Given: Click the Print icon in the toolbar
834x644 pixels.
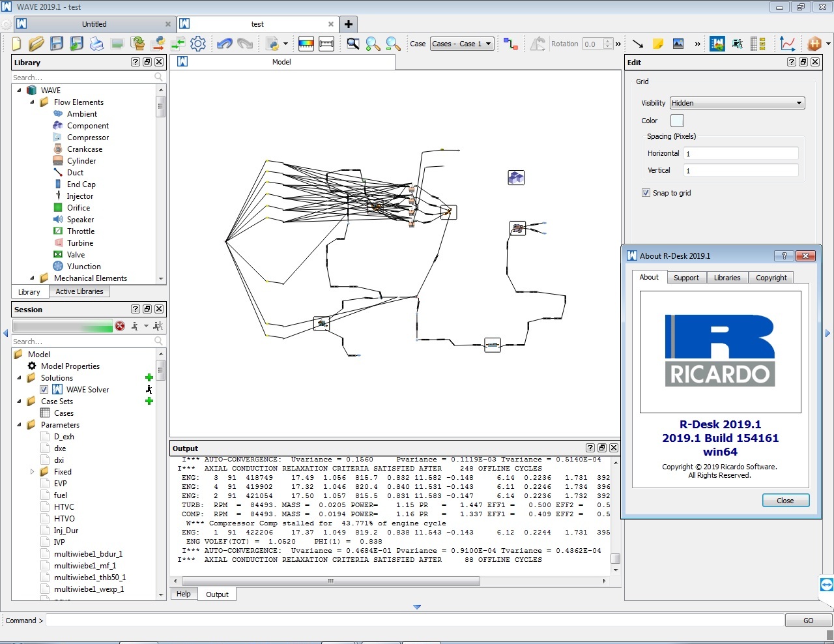Looking at the screenshot, I should click(x=96, y=44).
